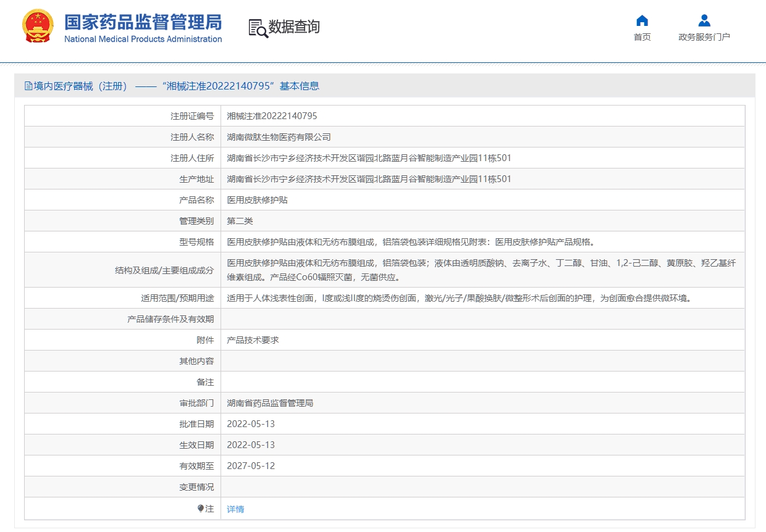
Task: Open the 政务服务门户 text link
Action: 704,37
